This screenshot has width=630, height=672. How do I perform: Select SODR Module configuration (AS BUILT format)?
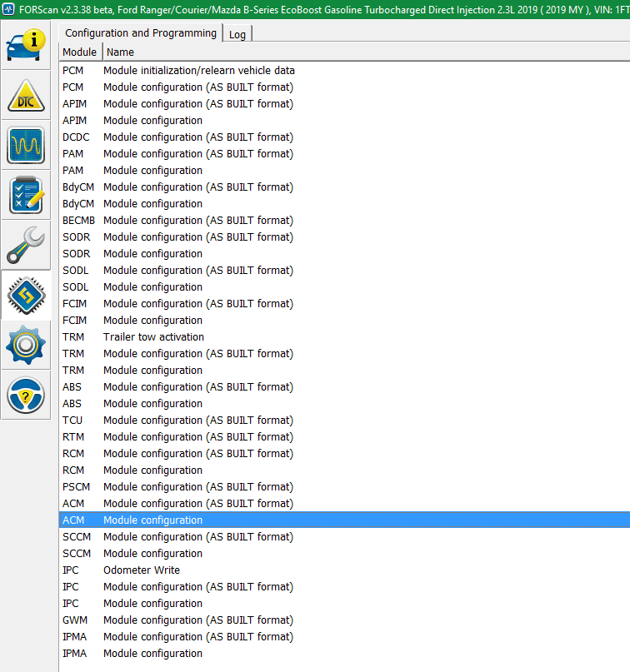click(x=344, y=237)
